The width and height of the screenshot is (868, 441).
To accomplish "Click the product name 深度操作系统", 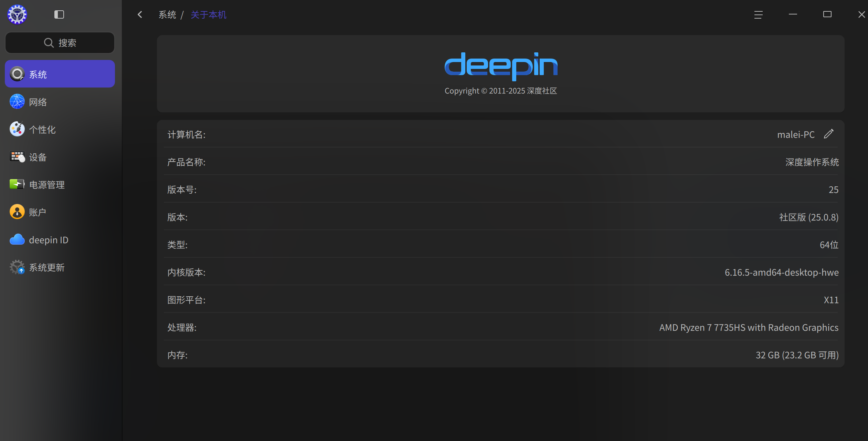I will coord(812,162).
